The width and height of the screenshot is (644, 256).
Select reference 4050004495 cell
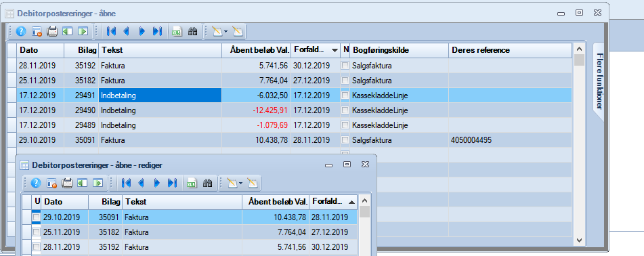[510, 140]
